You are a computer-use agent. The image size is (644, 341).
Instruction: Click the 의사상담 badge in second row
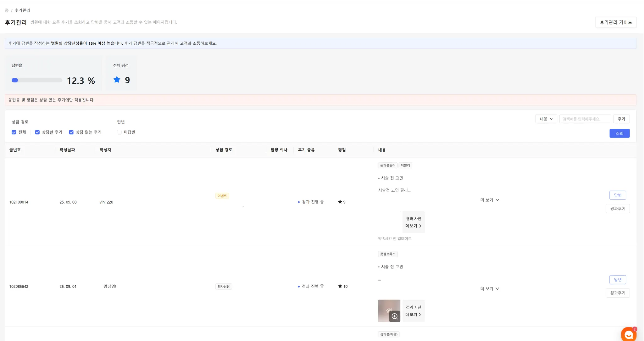[224, 287]
